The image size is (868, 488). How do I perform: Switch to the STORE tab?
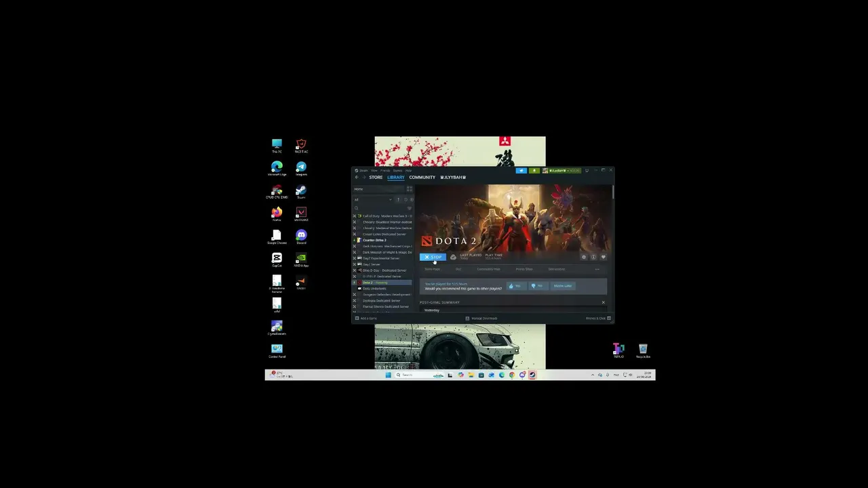[376, 178]
